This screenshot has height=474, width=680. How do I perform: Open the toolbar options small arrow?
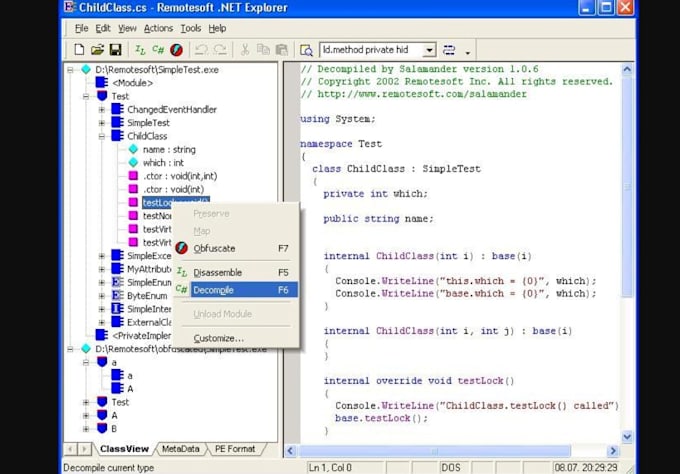(468, 52)
